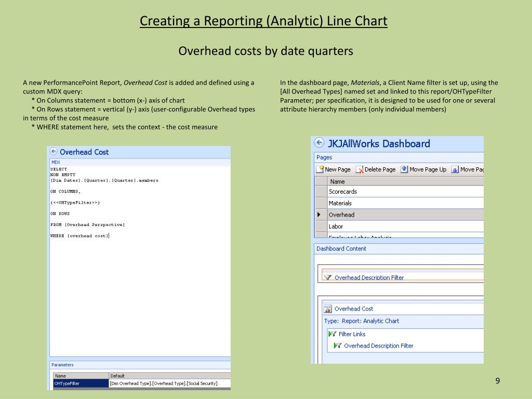This screenshot has width=532, height=399.
Task: Click inside the MDX query editor
Action: [x=140, y=261]
